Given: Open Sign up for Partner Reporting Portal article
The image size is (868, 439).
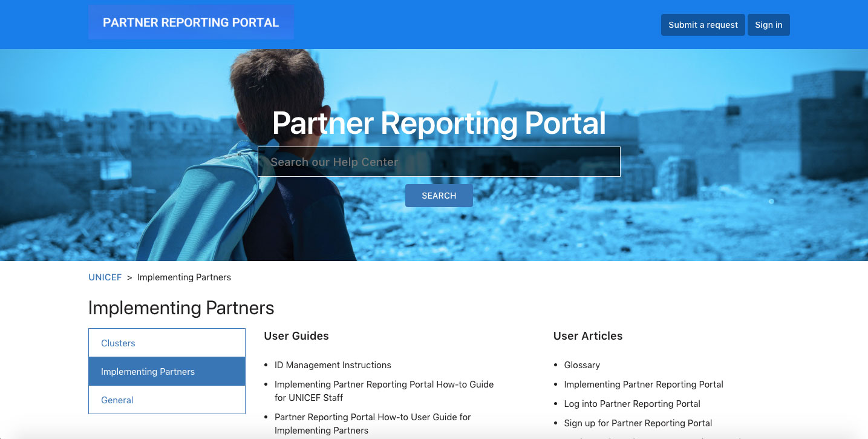Looking at the screenshot, I should coord(638,423).
